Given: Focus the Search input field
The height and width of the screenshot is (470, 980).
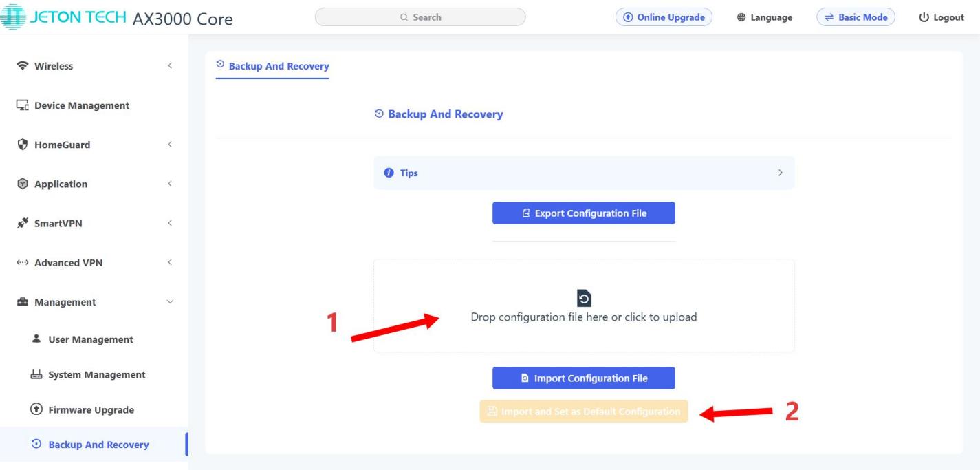Looking at the screenshot, I should click(420, 17).
